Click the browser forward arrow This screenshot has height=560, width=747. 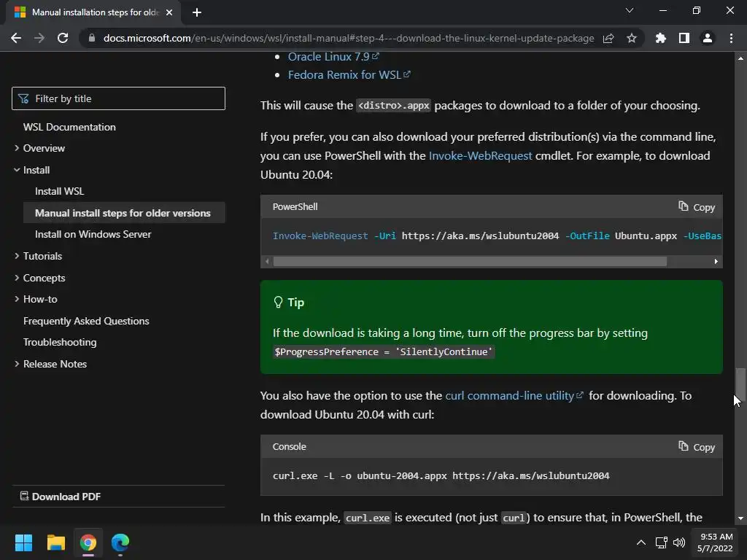point(39,38)
